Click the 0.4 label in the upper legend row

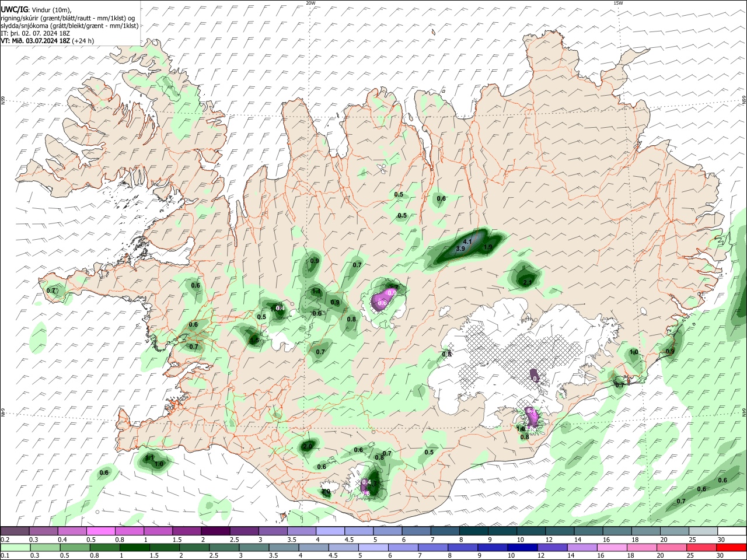[62, 540]
